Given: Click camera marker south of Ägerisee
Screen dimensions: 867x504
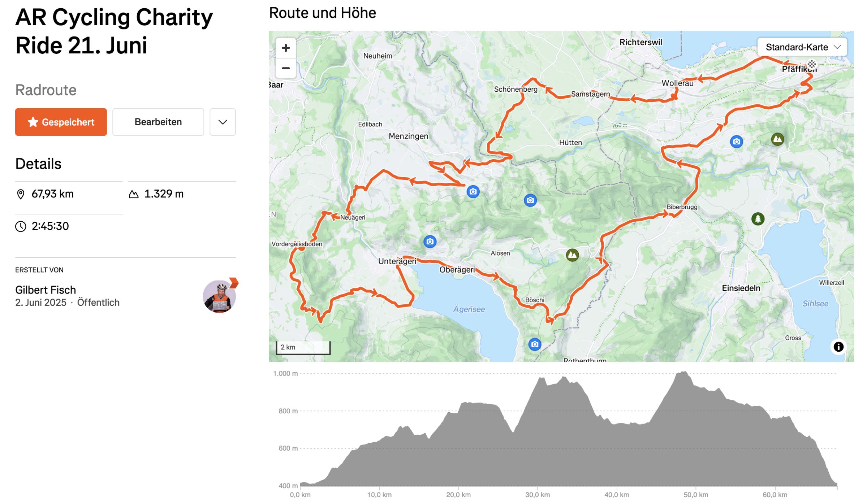Looking at the screenshot, I should 535,344.
